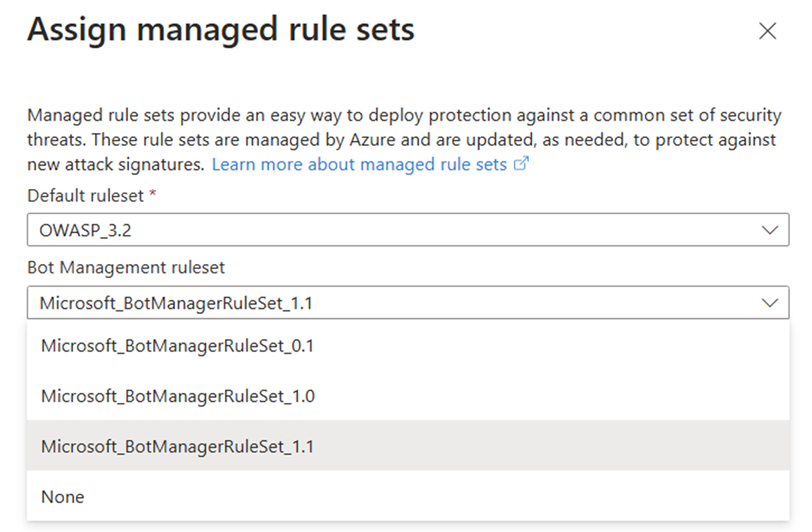
Task: Click the Assign managed rule sets heading
Action: tap(221, 31)
